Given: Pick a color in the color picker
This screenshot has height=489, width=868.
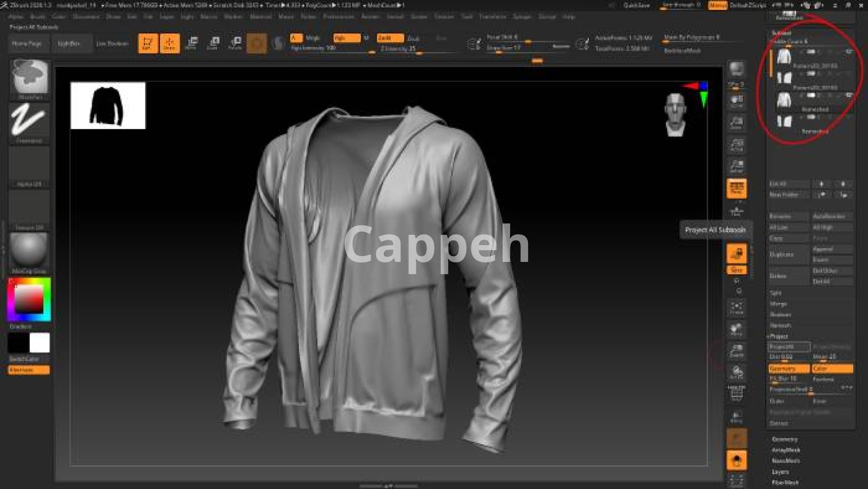Looking at the screenshot, I should pos(29,299).
